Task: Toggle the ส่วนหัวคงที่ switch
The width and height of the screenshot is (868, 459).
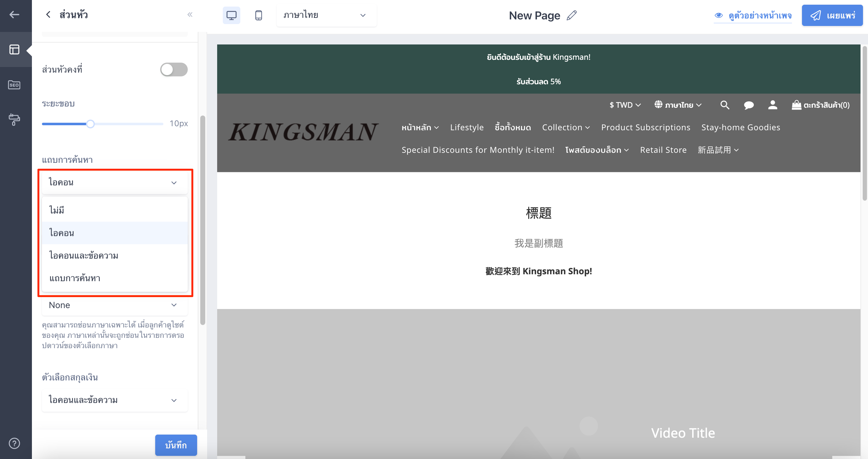Action: 174,70
